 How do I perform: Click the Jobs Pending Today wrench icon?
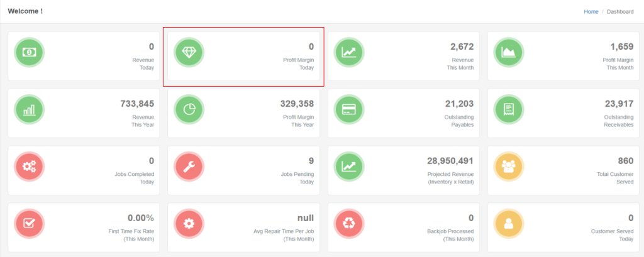coord(189,167)
